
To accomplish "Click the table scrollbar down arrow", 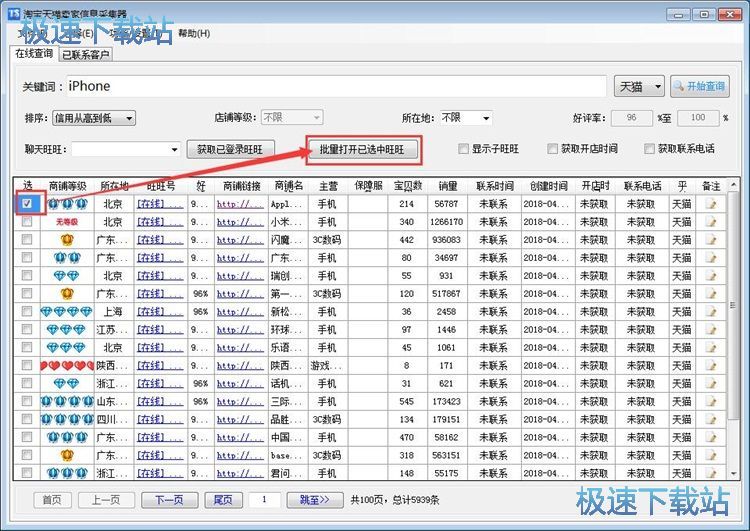I will click(733, 474).
